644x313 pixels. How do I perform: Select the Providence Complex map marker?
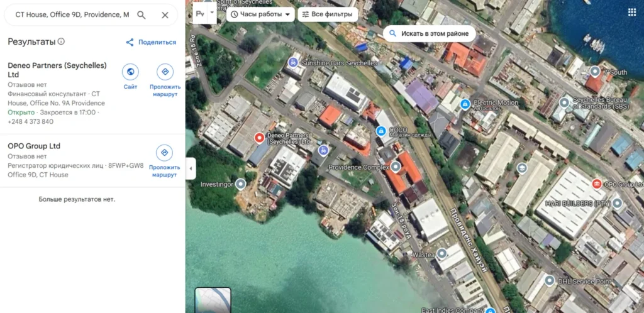[396, 167]
